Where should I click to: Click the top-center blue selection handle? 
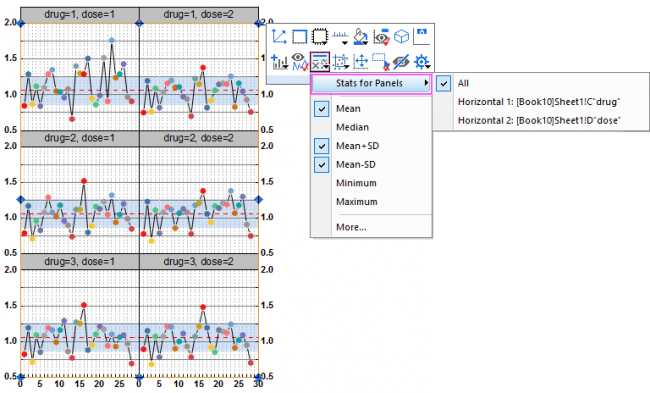pyautogui.click(x=139, y=23)
